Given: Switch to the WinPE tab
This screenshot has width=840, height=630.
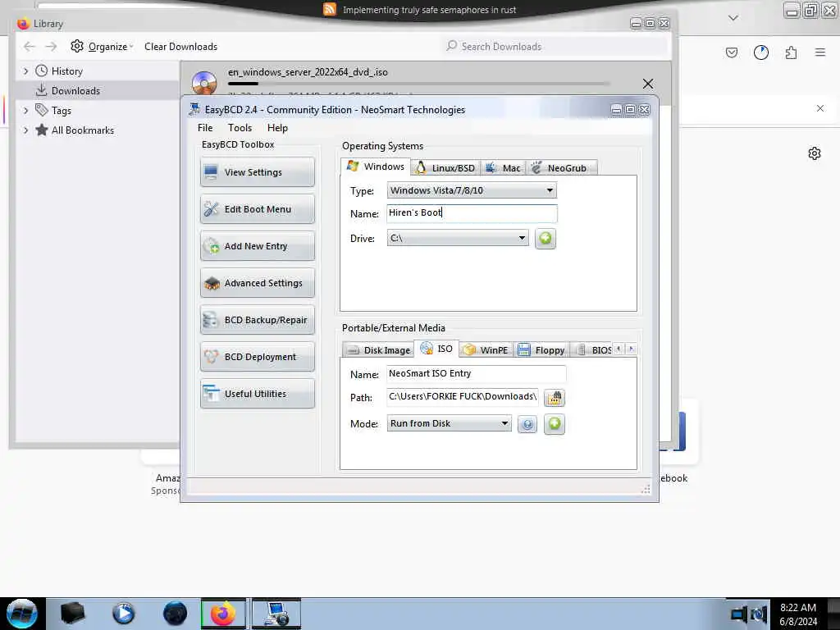Looking at the screenshot, I should [x=486, y=349].
